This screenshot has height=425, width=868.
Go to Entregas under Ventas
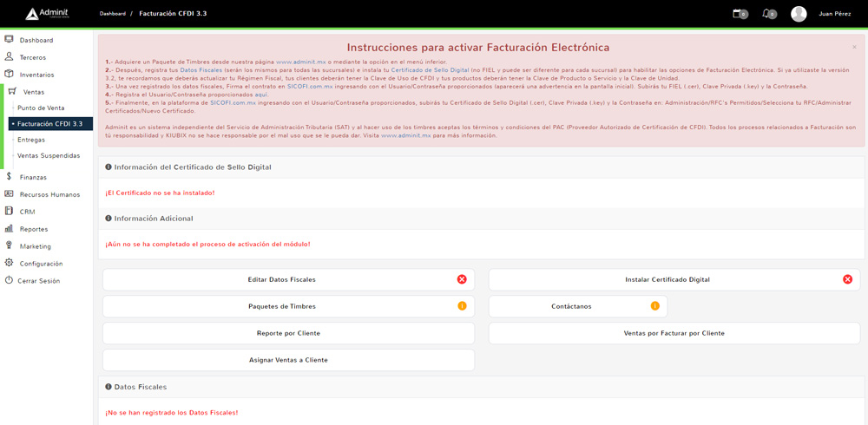tap(31, 140)
